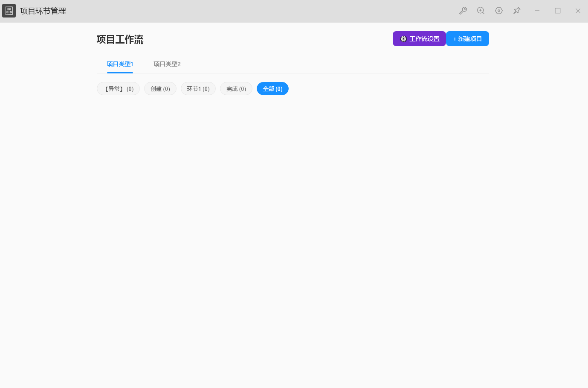Image resolution: width=588 pixels, height=388 pixels.
Task: Switch to the 项目类型1 tab
Action: point(120,64)
